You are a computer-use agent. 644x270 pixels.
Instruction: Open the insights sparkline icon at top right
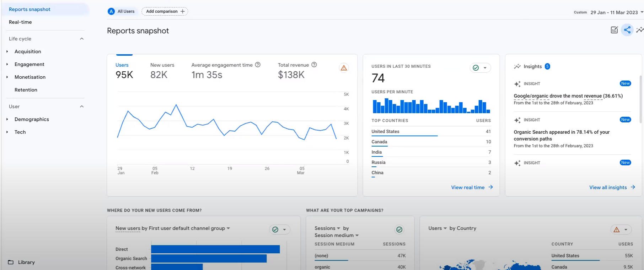pyautogui.click(x=640, y=30)
